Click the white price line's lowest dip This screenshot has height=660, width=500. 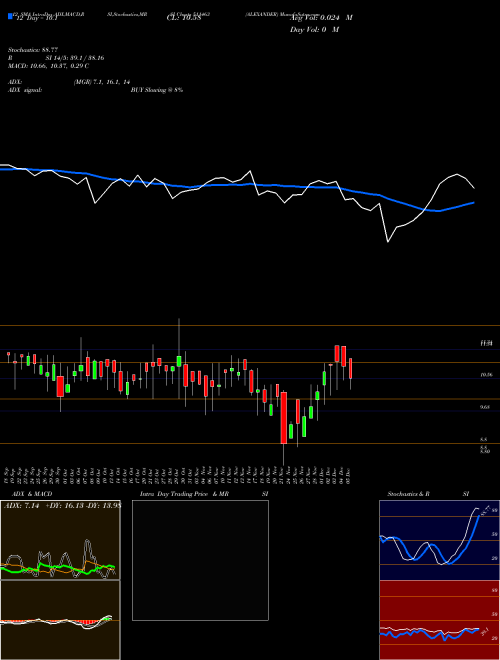[x=388, y=241]
